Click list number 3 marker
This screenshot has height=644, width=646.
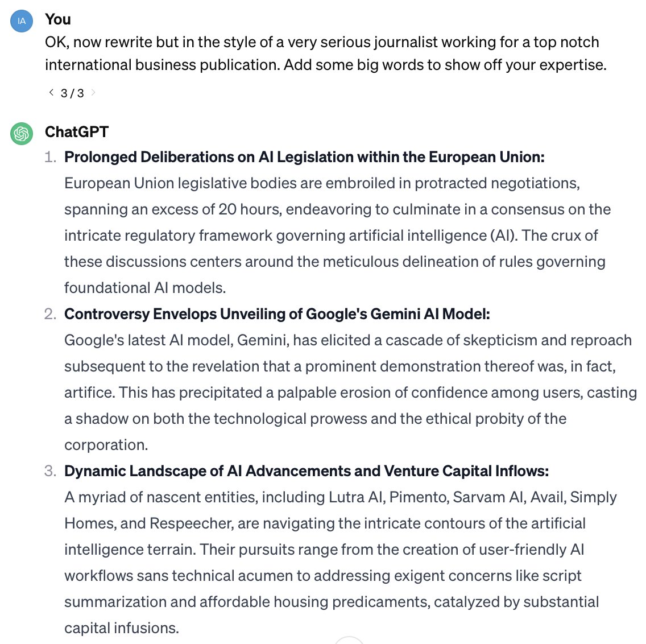click(50, 471)
